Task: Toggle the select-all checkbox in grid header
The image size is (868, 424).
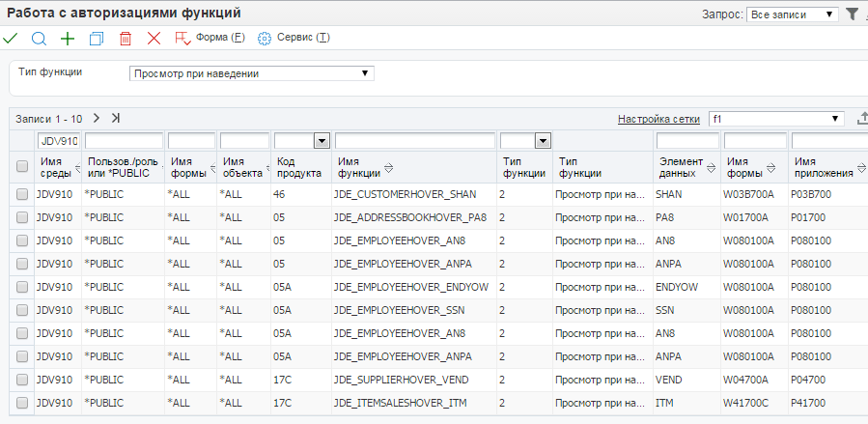Action: [21, 166]
